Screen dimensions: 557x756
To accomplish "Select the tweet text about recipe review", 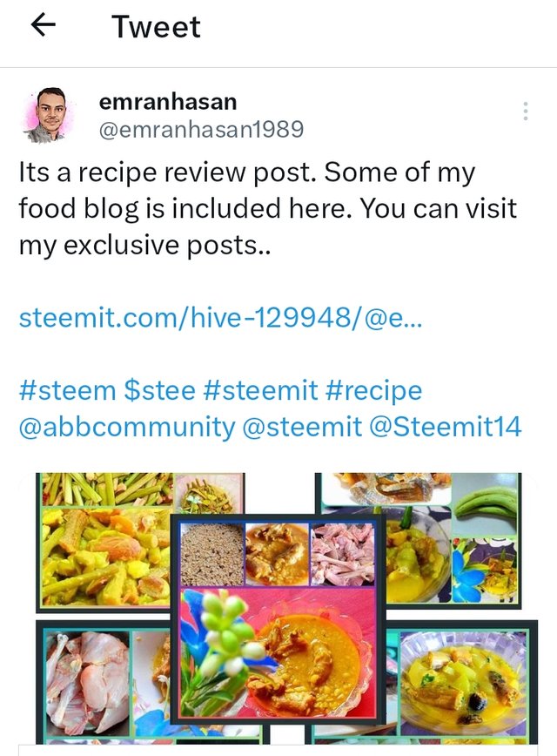I will pyautogui.click(x=268, y=209).
